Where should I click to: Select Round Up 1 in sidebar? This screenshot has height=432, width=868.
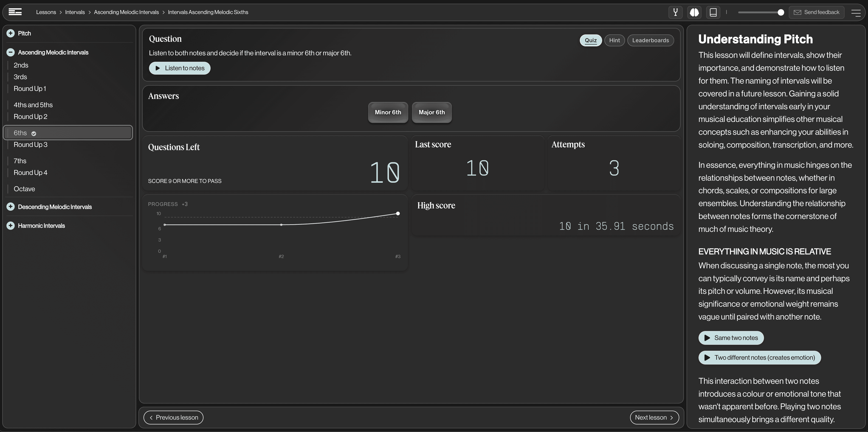(30, 89)
